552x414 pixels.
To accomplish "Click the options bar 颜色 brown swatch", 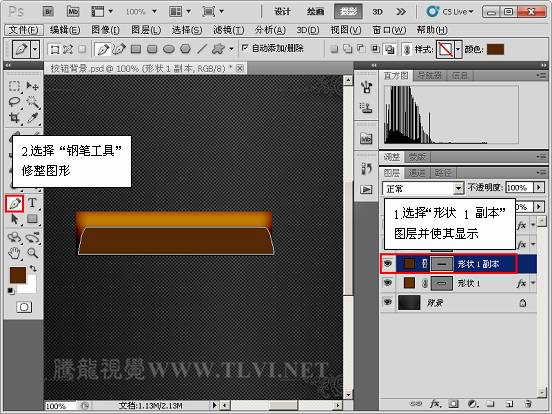I will tap(495, 49).
